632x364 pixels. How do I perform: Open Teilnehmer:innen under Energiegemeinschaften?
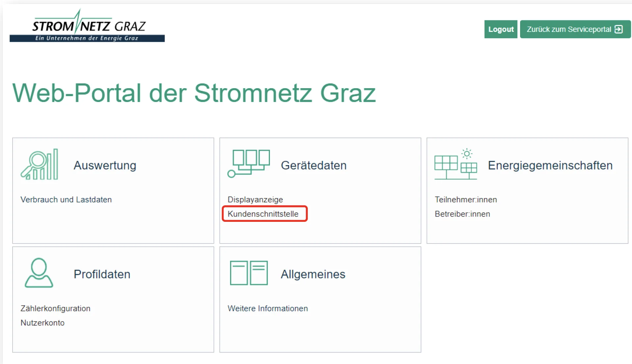(x=466, y=199)
